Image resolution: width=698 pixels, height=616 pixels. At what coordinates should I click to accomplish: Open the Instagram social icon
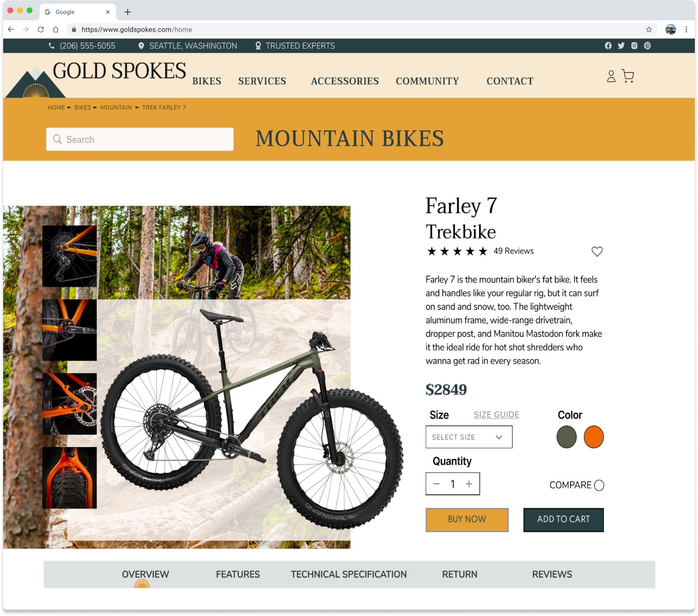(x=634, y=46)
